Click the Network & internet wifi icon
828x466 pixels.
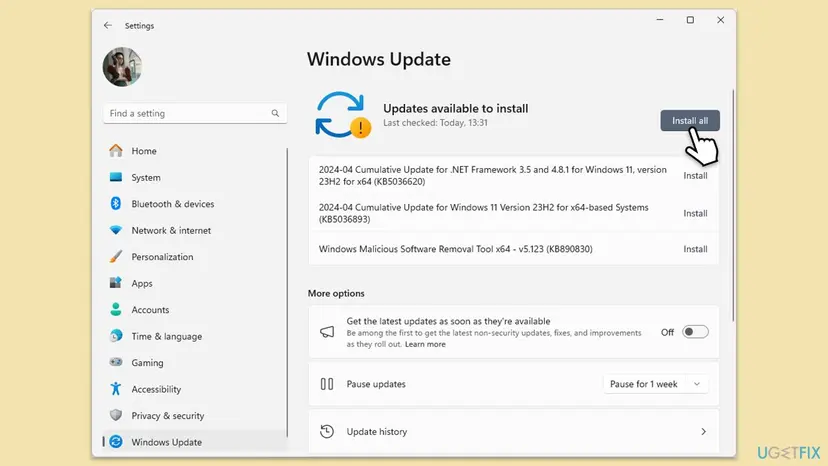point(116,230)
